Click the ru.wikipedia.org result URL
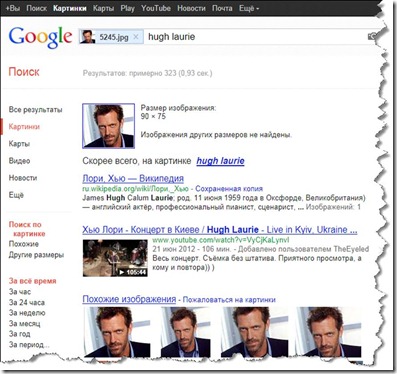 tap(135, 189)
